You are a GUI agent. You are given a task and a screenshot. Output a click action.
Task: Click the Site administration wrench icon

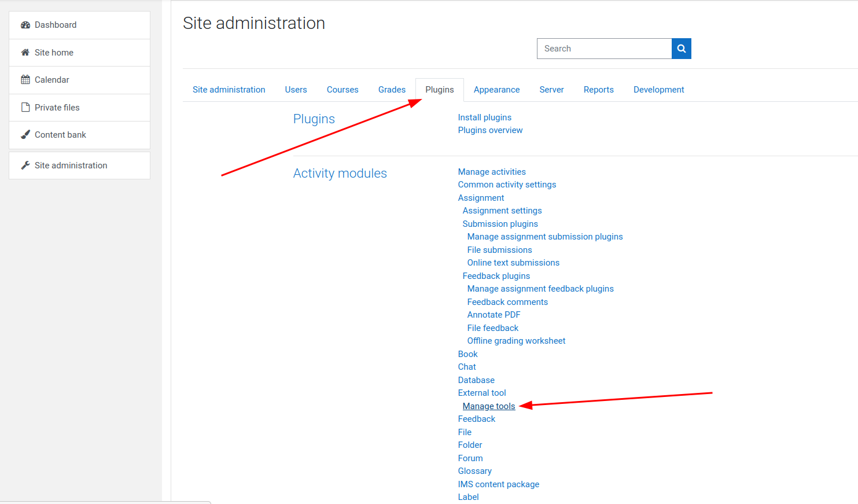[x=24, y=165]
